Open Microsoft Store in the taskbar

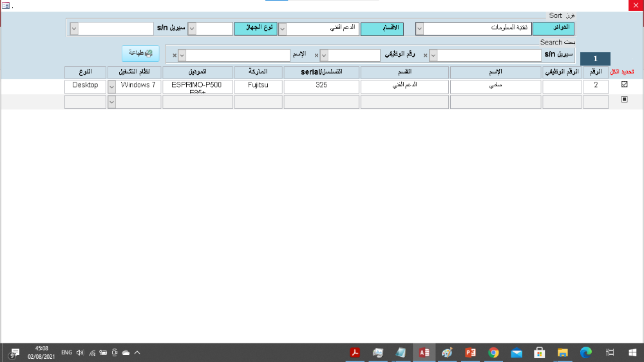click(540, 352)
